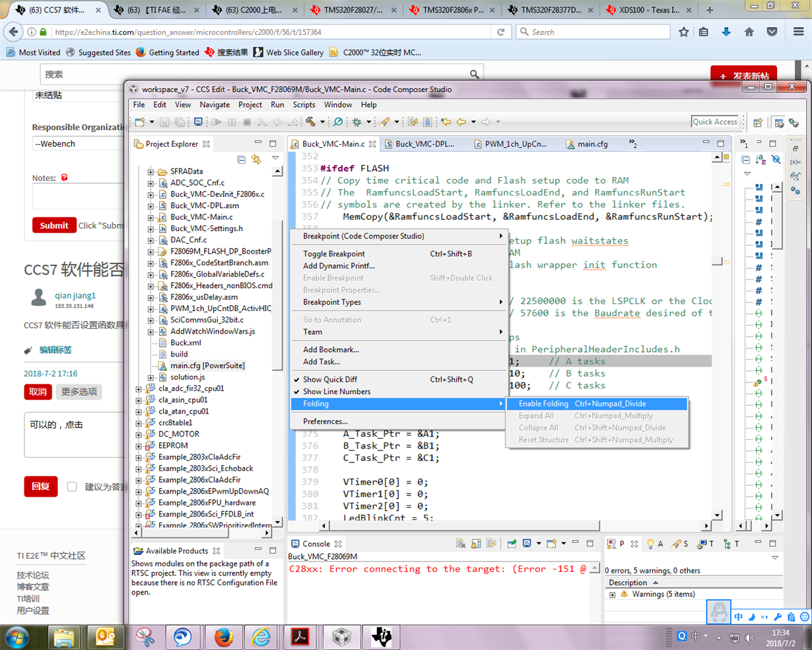
Task: Click the sort icon in Outline panel
Action: (x=761, y=159)
